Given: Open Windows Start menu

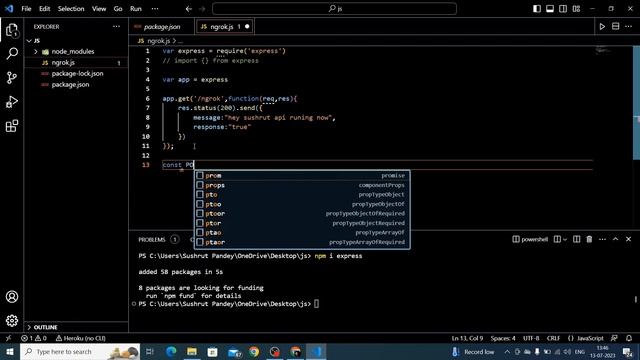Looking at the screenshot, I should tap(10, 352).
